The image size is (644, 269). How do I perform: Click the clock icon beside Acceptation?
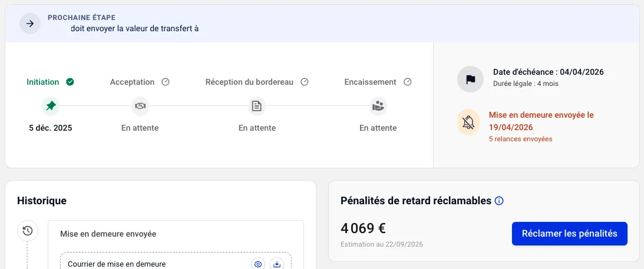pyautogui.click(x=166, y=82)
